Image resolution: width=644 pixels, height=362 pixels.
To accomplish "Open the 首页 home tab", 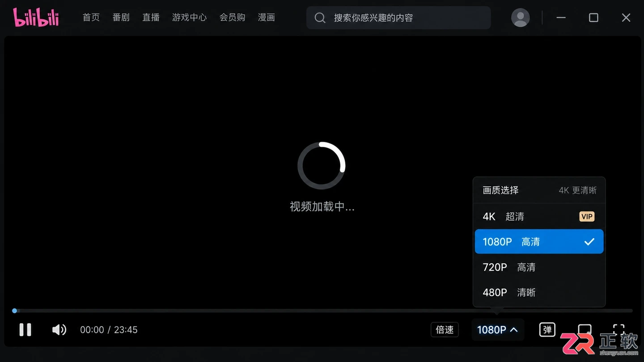I will click(91, 17).
